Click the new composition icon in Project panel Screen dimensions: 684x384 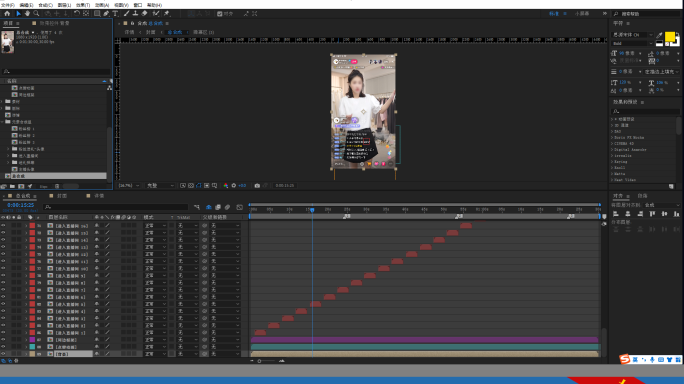tap(21, 186)
